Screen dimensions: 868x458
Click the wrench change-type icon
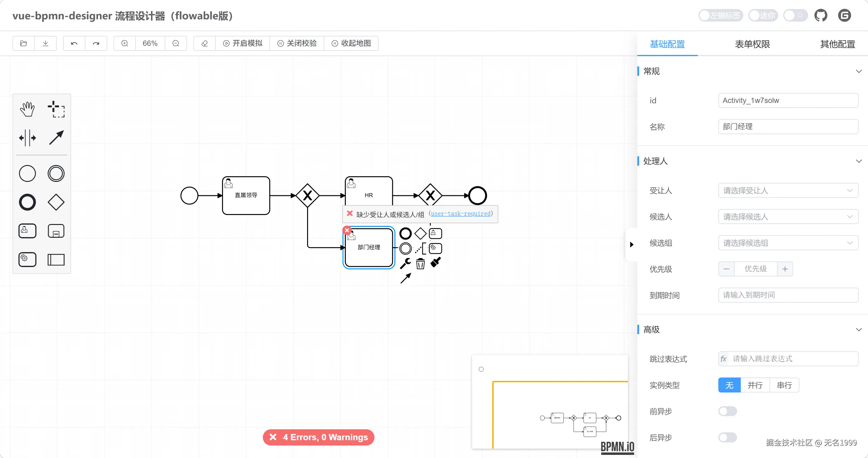pos(405,264)
